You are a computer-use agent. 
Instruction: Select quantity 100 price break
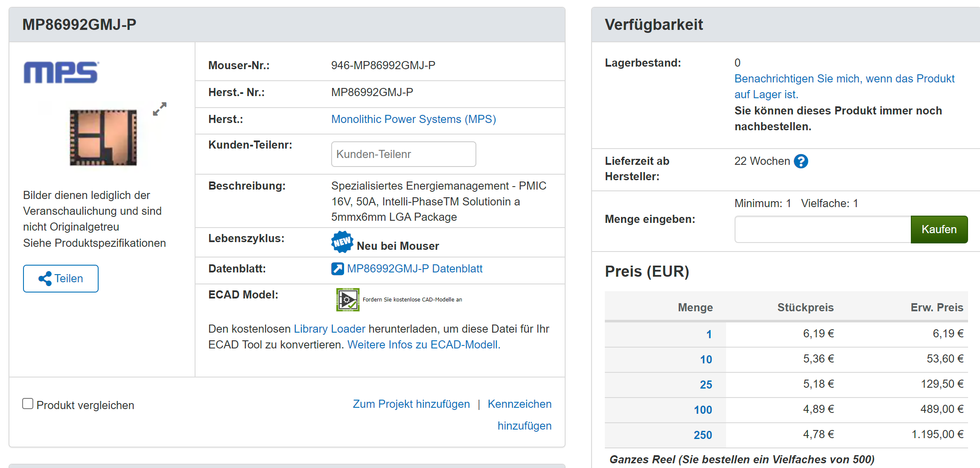click(x=703, y=410)
